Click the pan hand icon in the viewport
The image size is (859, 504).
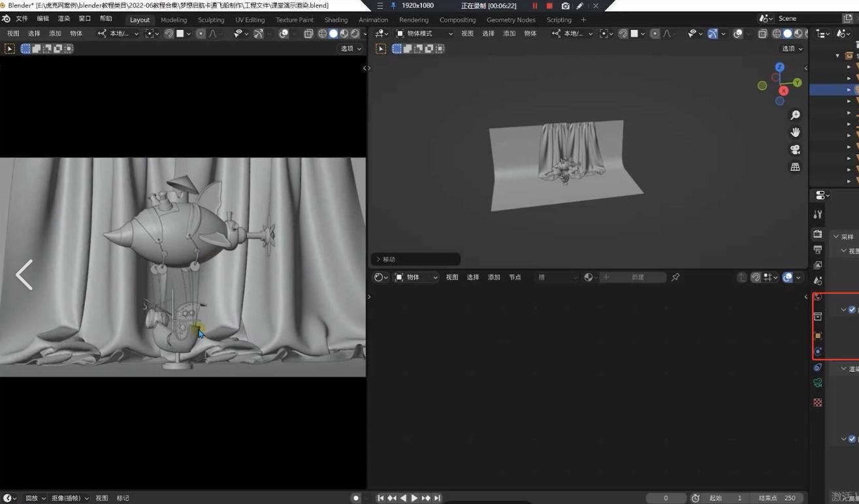point(795,132)
